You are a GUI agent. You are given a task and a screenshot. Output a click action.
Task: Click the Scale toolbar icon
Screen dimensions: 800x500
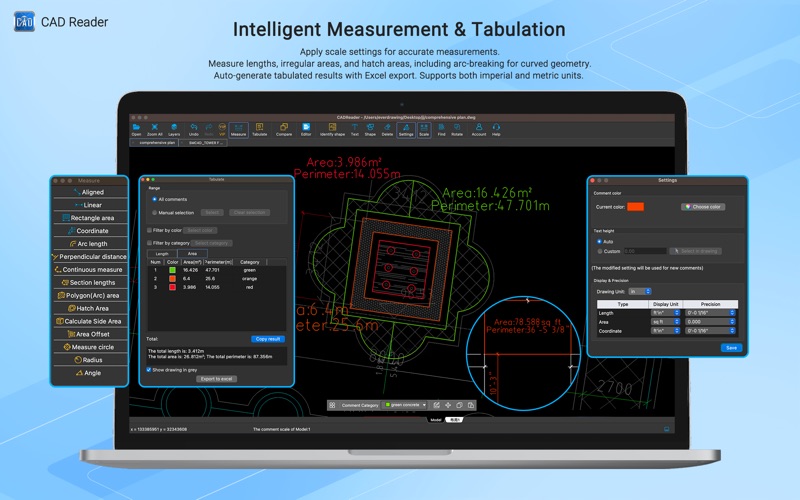[424, 129]
